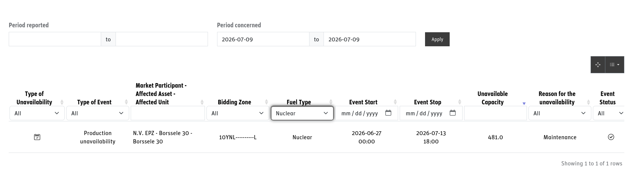This screenshot has width=644, height=173.
Task: Click the fullscreen move icon button
Action: click(598, 65)
